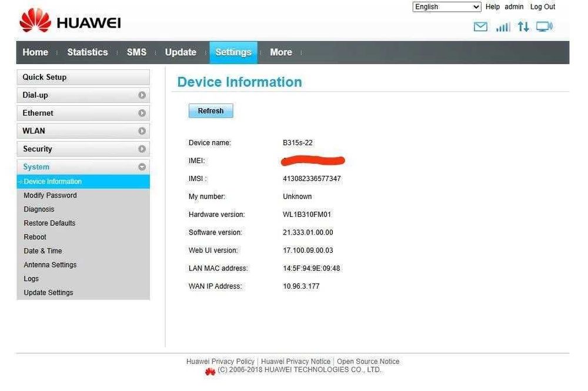The image size is (588, 391).
Task: Click Log Out
Action: coord(542,6)
